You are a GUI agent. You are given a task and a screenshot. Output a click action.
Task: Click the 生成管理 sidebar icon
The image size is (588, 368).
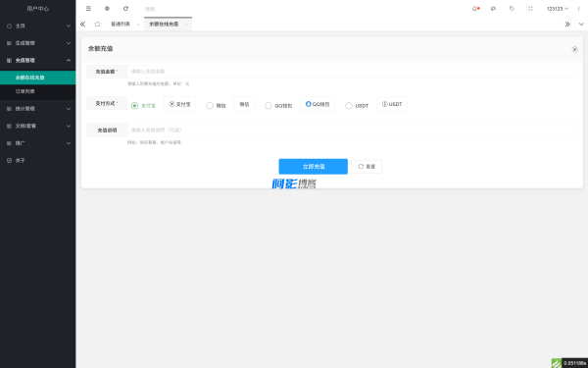[10, 43]
